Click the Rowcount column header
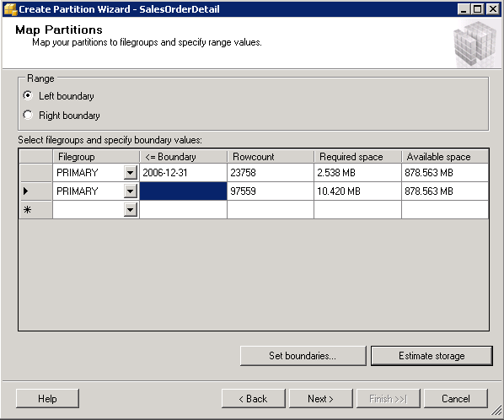The image size is (504, 420). 271,157
